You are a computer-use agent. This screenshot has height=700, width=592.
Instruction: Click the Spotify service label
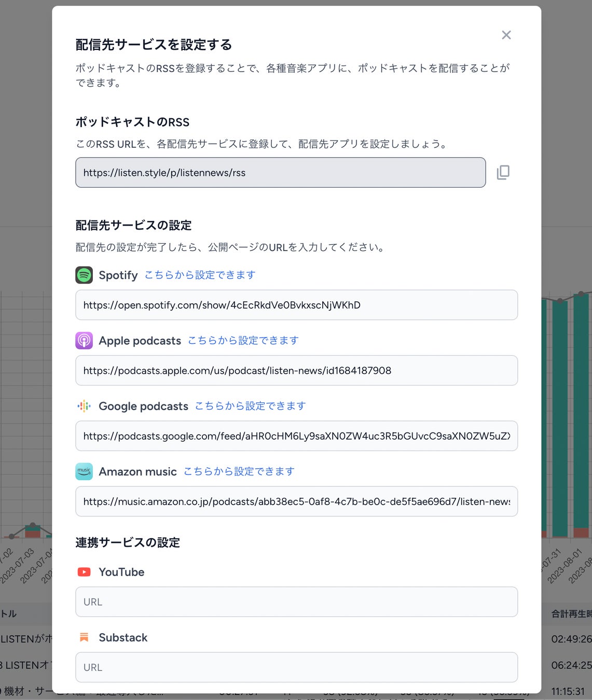(118, 275)
